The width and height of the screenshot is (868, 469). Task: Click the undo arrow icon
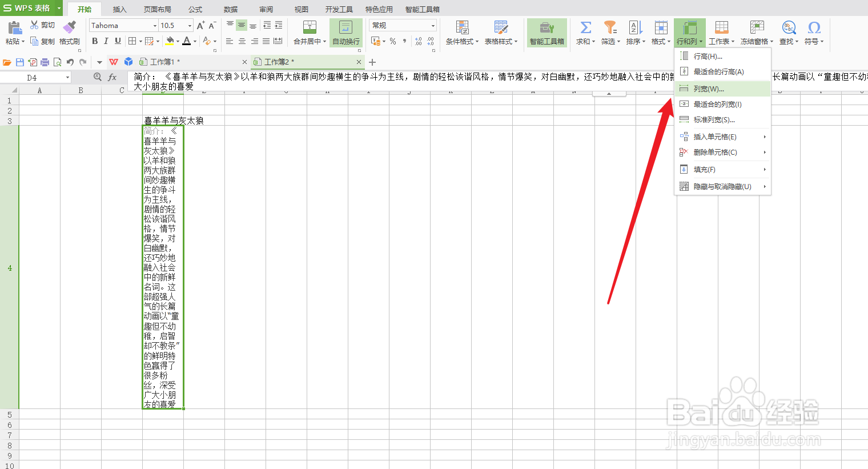pyautogui.click(x=70, y=62)
